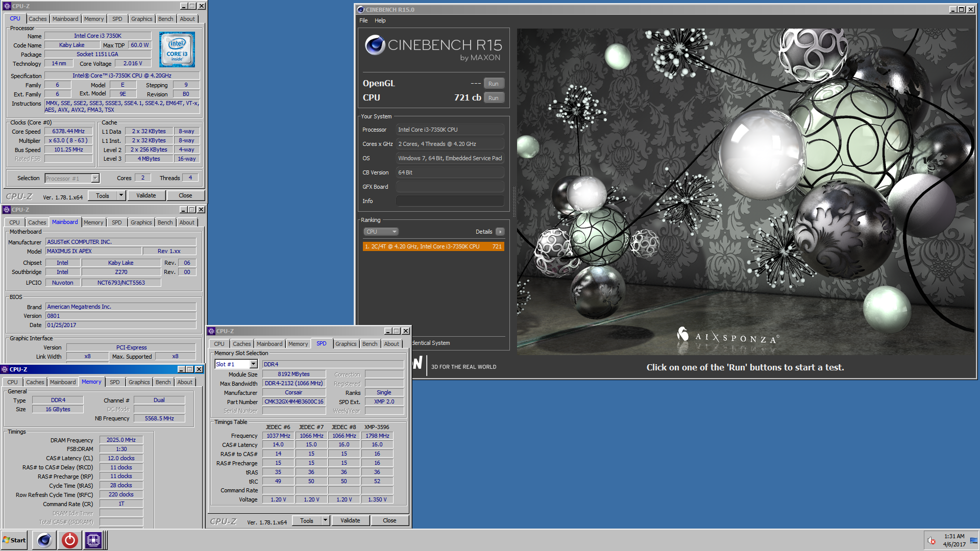Screen dimensions: 980x551
Task: Open Tools dropdown arrow in SPD window
Action: [325, 520]
